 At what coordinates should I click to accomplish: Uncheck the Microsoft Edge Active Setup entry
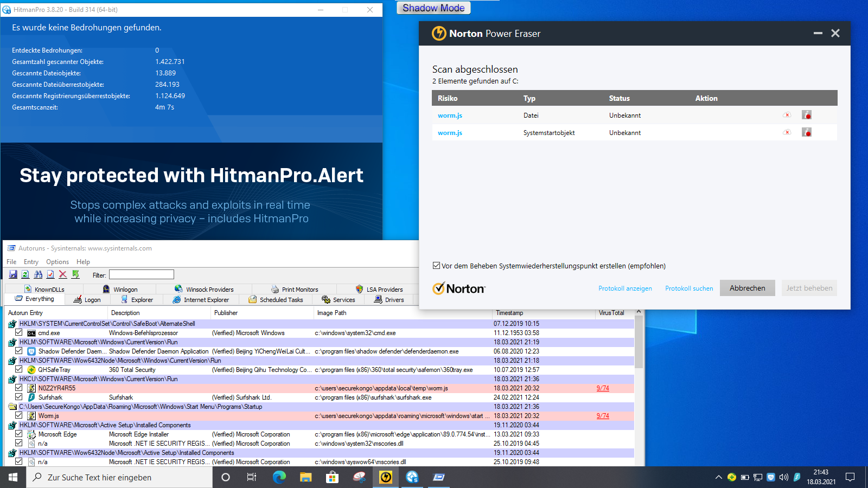point(19,434)
